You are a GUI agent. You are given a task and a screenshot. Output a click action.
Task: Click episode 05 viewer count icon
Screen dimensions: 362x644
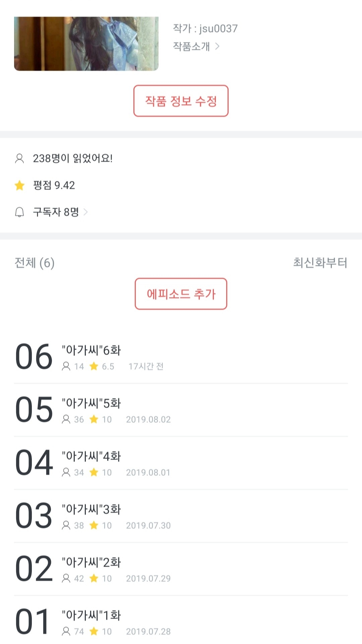coord(66,419)
